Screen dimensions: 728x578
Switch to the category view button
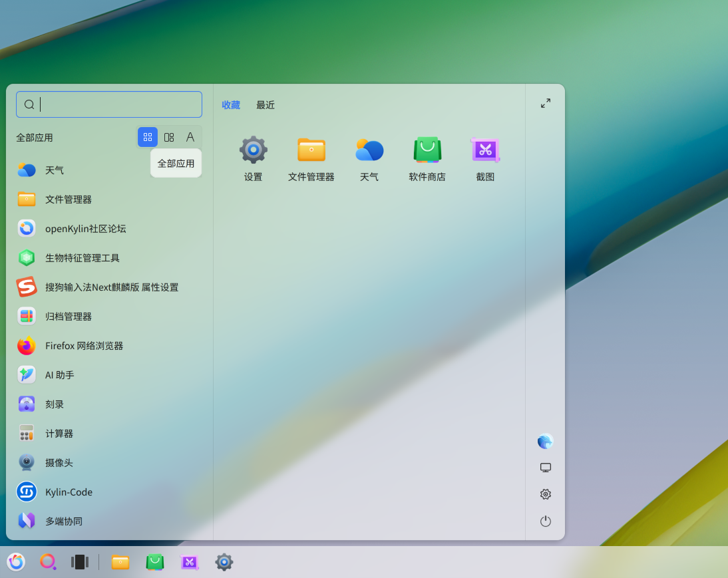tap(169, 137)
